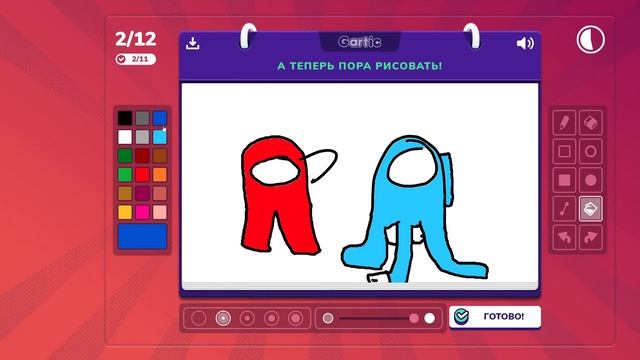
Task: Pick the dark red color swatch
Action: (x=142, y=156)
